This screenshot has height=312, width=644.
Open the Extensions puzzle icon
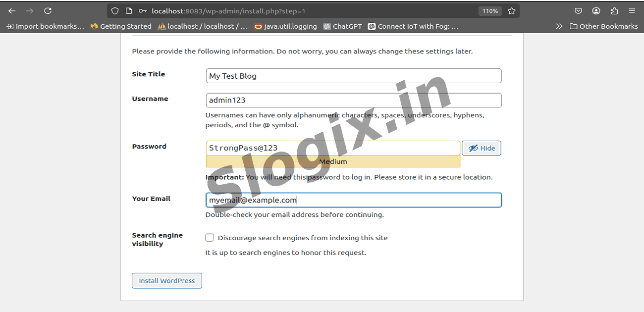[x=614, y=11]
